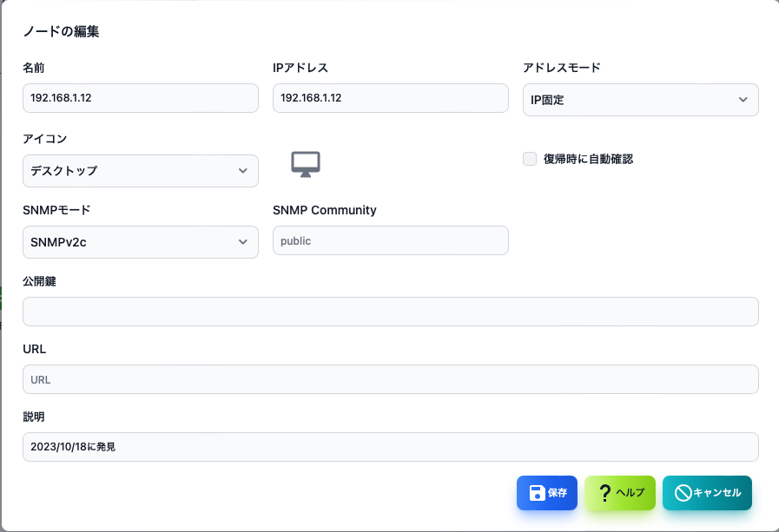This screenshot has width=779, height=532.
Task: Click the 説明 field containing 2023/10/18に発見
Action: coord(391,447)
